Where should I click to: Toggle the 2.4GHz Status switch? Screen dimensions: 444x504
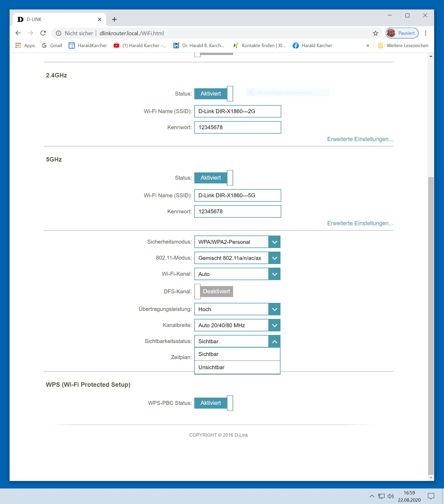click(x=214, y=94)
